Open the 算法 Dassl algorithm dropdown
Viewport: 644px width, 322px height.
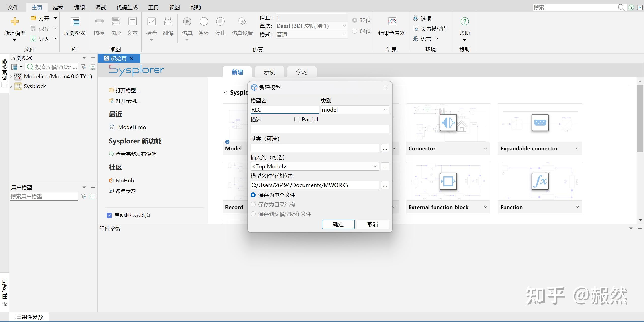coord(312,26)
